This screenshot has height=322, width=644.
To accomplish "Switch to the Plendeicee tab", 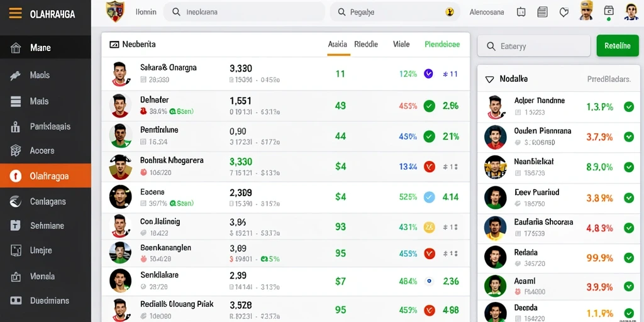I will coord(442,45).
